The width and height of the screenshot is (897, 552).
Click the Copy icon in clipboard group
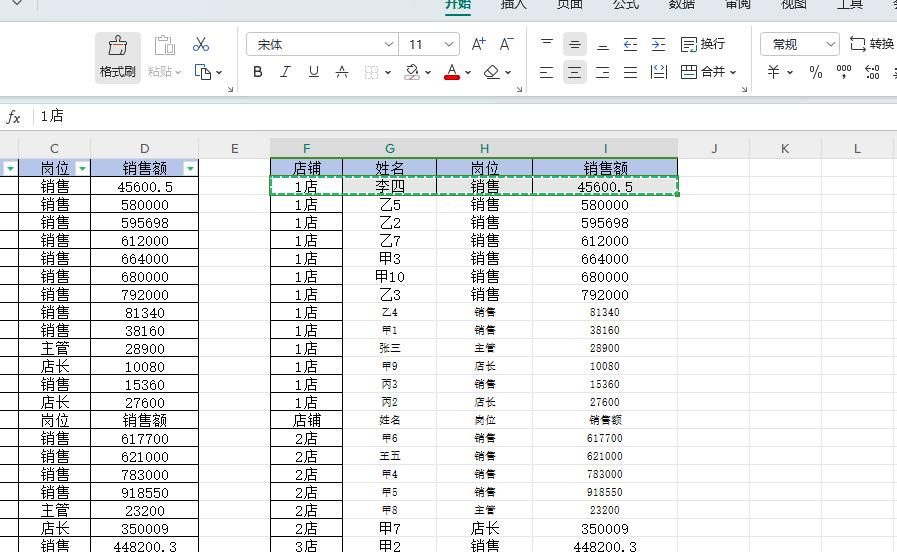coord(203,72)
